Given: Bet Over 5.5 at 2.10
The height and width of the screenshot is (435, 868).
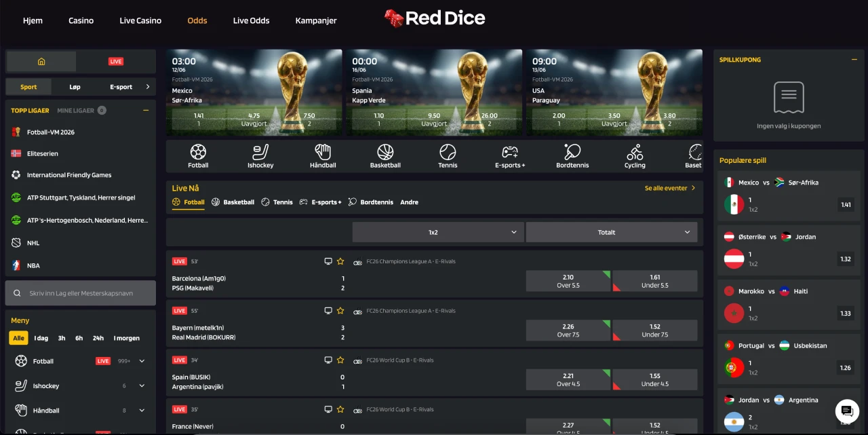Looking at the screenshot, I should click(568, 281).
